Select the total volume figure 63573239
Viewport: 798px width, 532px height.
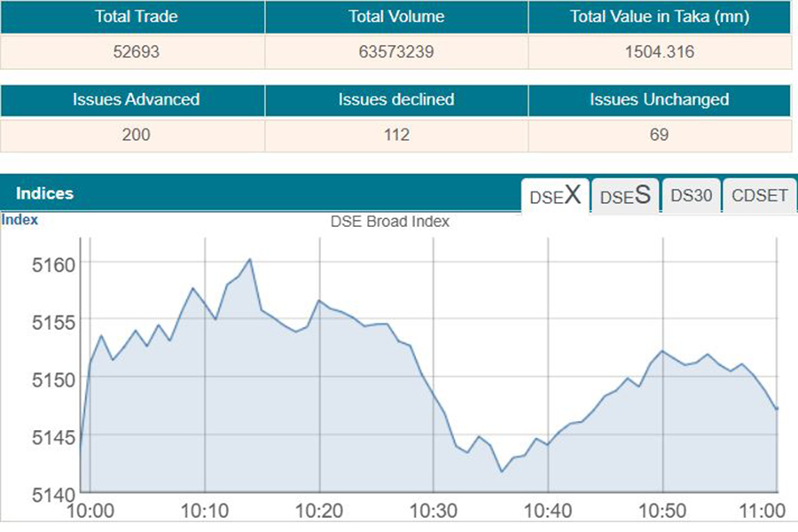396,52
